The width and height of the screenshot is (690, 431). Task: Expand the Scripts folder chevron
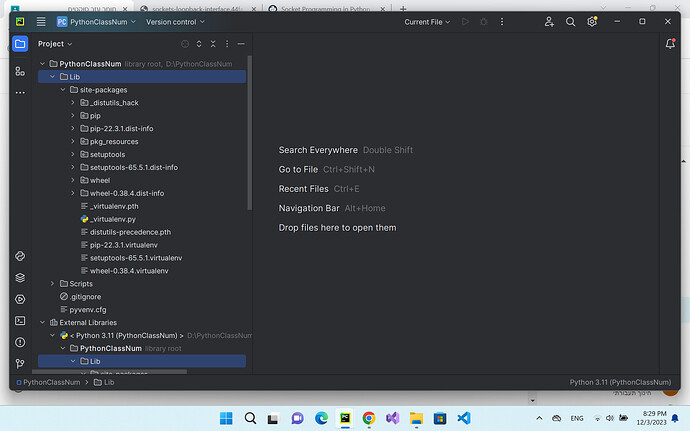pos(52,284)
